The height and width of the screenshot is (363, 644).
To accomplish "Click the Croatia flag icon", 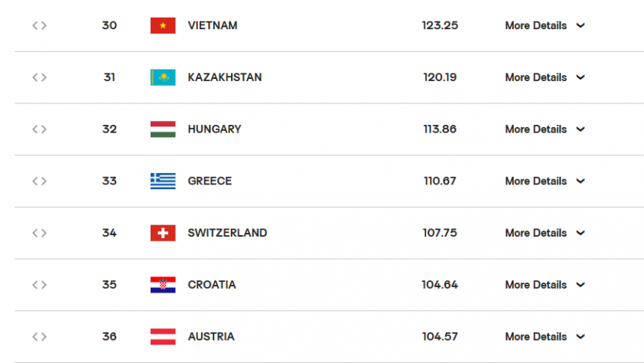I will 163,284.
